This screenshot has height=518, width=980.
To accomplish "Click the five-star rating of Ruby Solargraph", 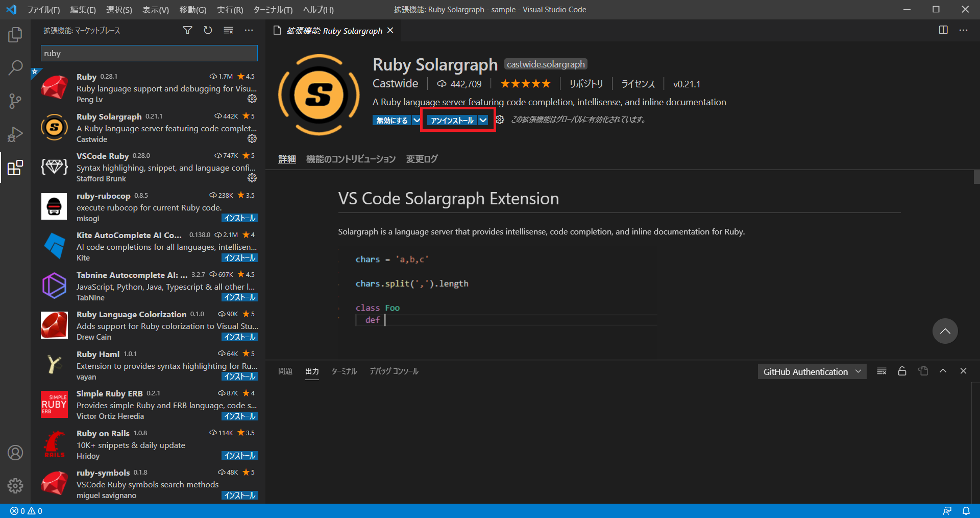I will (525, 84).
